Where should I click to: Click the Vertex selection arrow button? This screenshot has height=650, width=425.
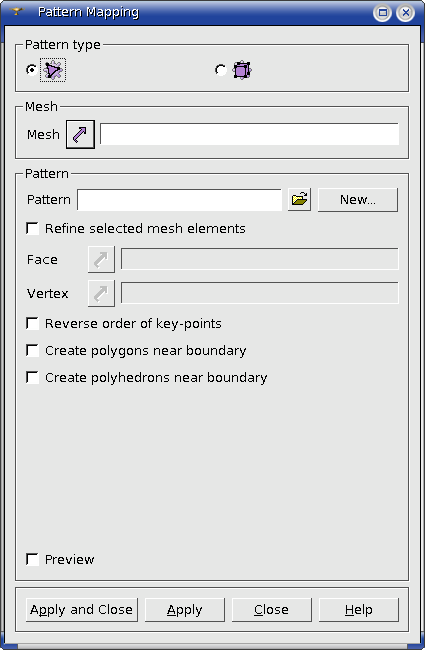click(101, 293)
